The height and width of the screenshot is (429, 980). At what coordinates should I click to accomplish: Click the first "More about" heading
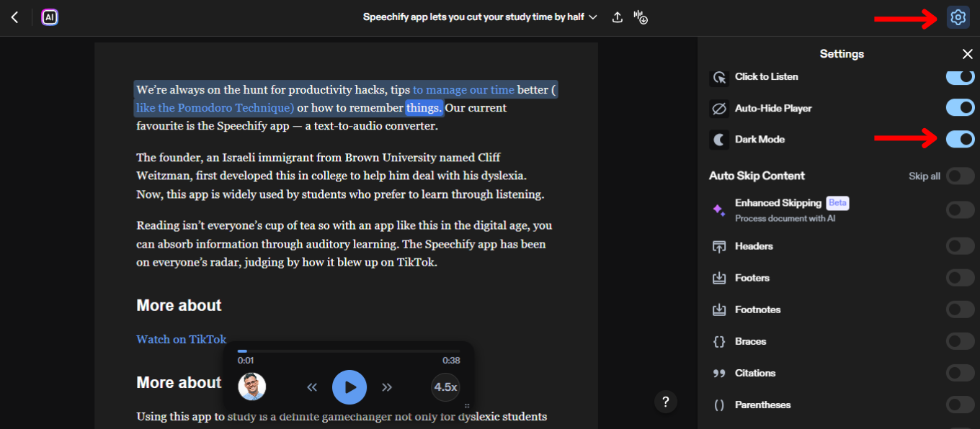click(179, 305)
